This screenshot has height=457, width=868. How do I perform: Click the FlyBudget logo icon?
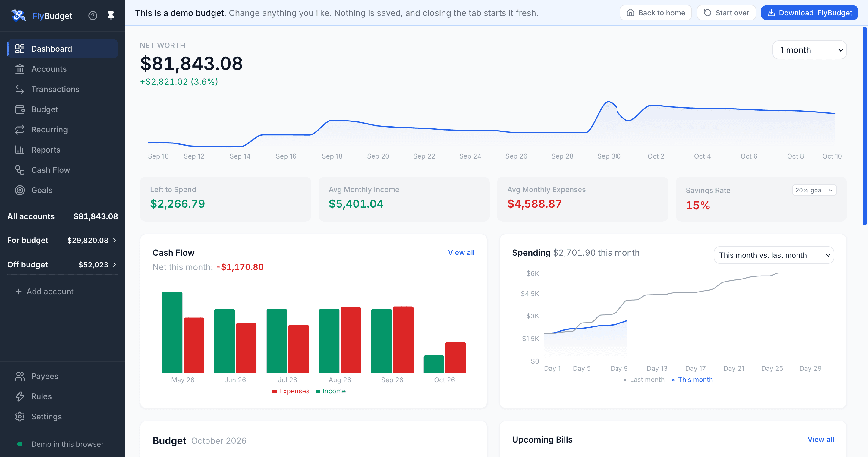coord(18,15)
